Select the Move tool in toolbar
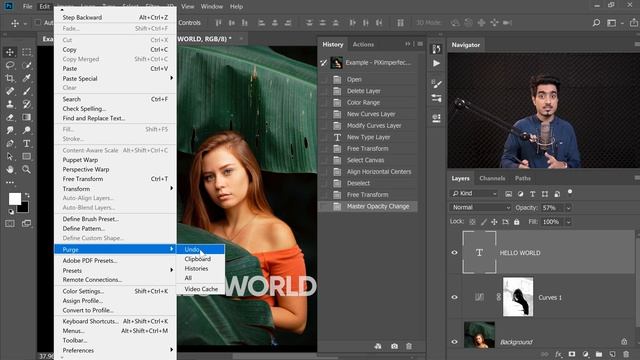This screenshot has height=360, width=640. point(10,52)
